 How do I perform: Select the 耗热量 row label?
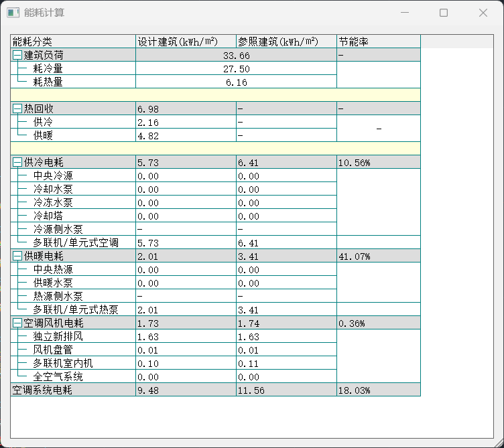(48, 82)
